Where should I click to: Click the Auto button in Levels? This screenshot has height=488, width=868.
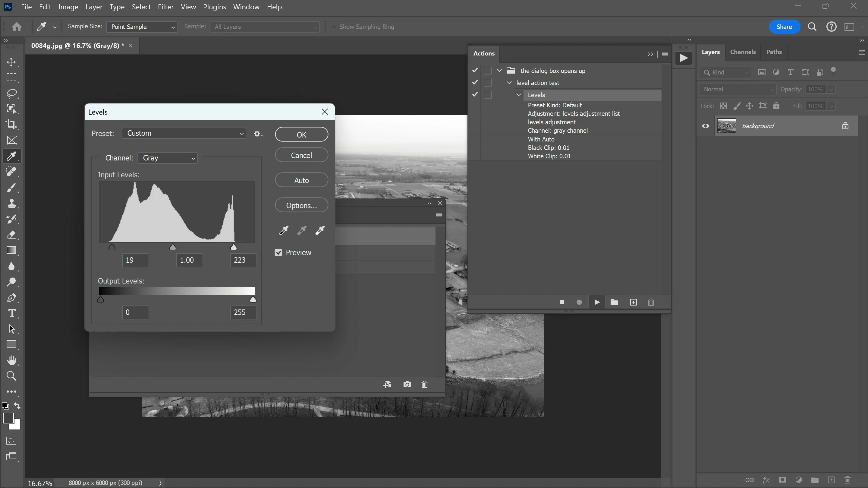301,180
